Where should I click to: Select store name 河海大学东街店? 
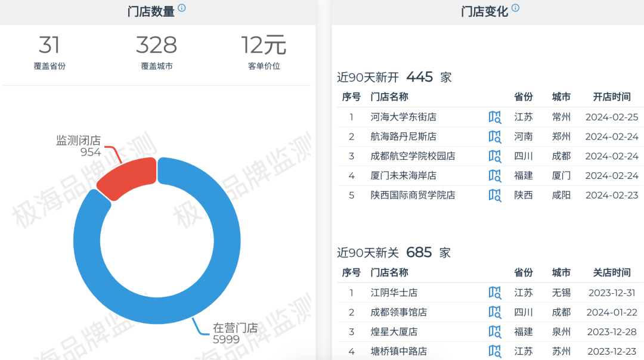click(403, 117)
